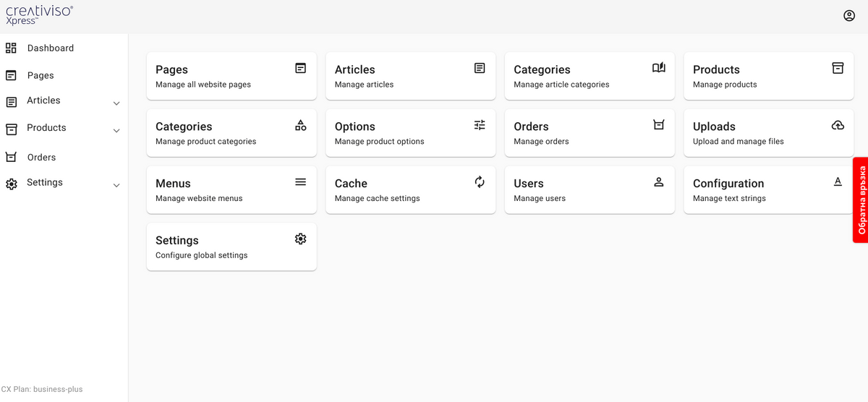
Task: Click the Dashboard grid icon in sidebar
Action: coord(11,48)
